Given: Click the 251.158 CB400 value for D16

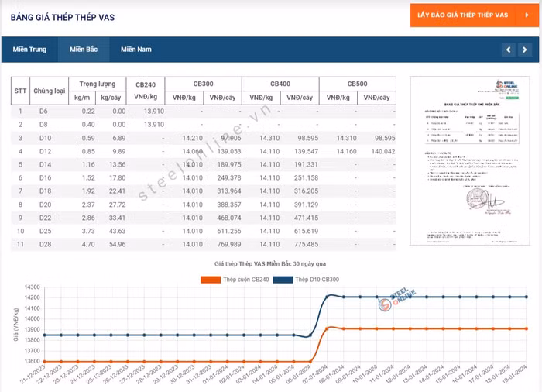Looking at the screenshot, I should click(x=307, y=178).
